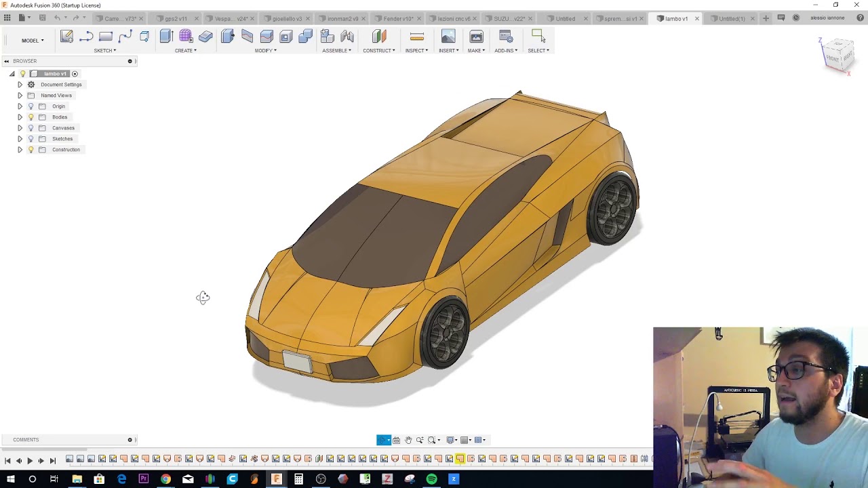
Task: Jump to the timeline end
Action: [53, 461]
